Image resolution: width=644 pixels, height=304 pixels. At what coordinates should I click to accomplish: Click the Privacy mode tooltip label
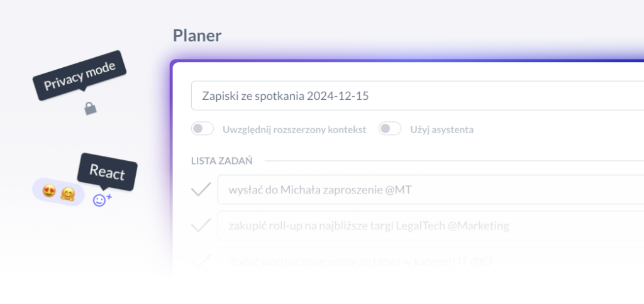coord(80,75)
